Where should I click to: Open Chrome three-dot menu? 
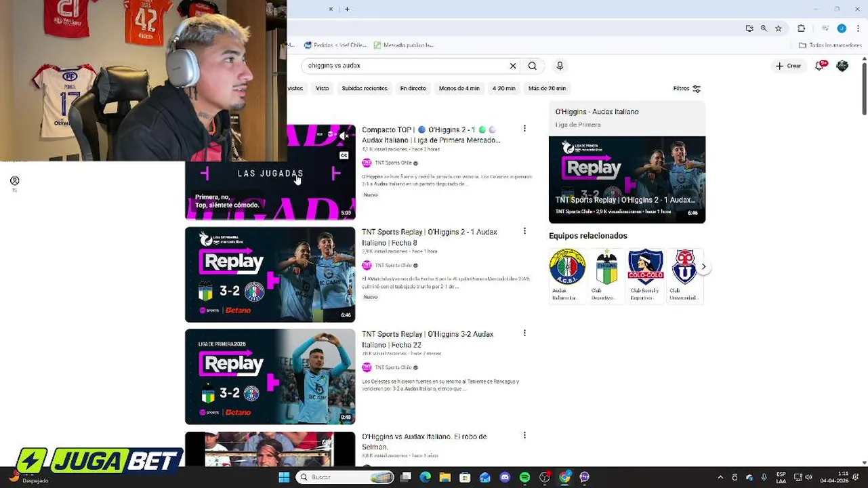857,28
